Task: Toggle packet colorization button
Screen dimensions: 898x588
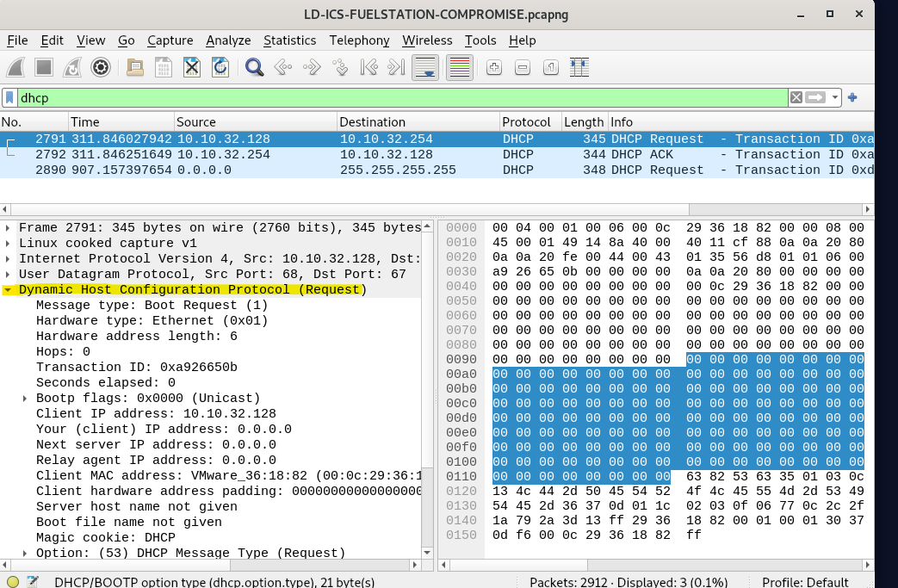Action: [460, 67]
